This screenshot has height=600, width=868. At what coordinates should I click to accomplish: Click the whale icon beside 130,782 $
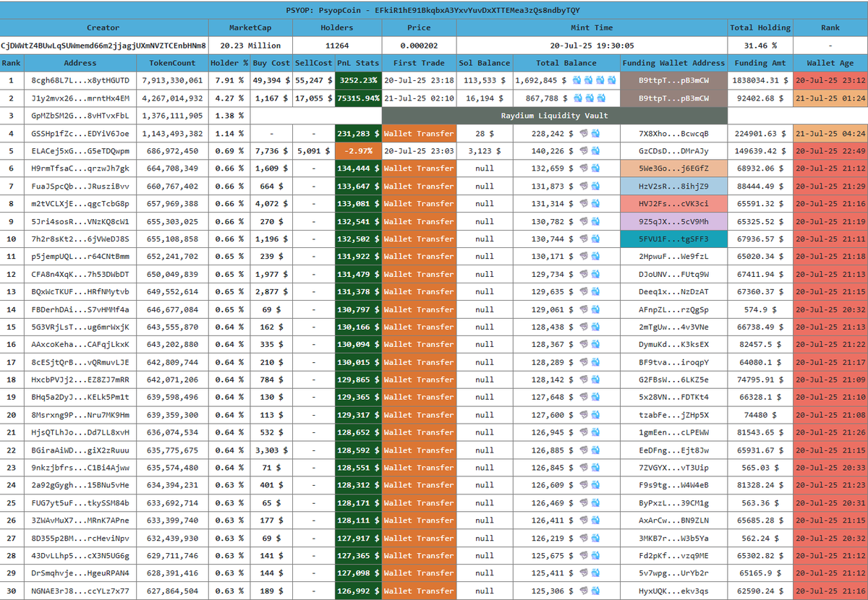click(x=595, y=221)
